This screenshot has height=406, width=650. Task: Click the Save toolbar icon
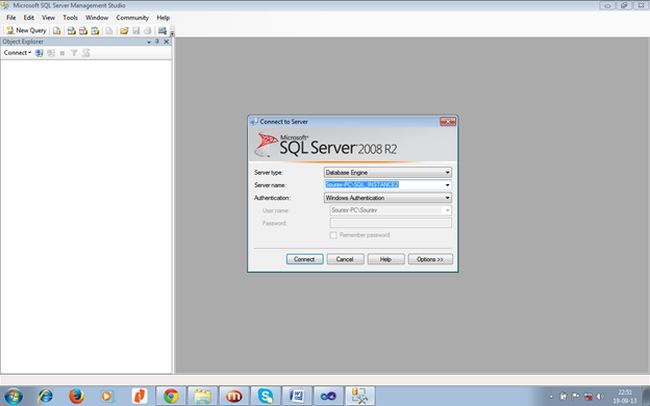[136, 31]
